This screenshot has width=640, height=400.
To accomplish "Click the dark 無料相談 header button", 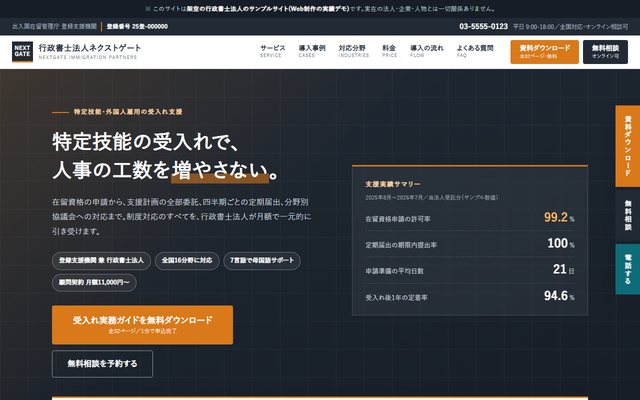I will click(605, 52).
